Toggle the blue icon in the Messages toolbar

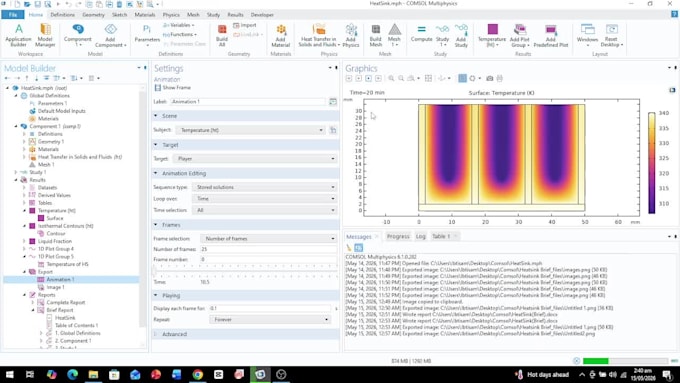pos(358,248)
